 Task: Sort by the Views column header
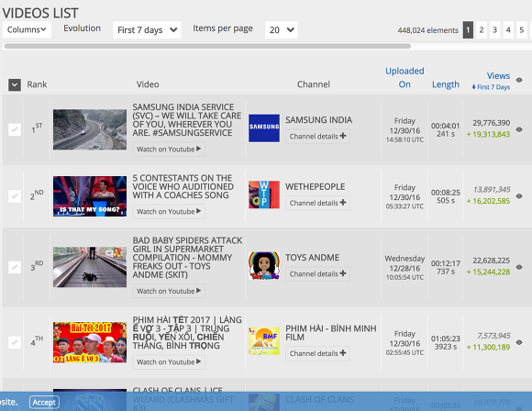pos(498,75)
